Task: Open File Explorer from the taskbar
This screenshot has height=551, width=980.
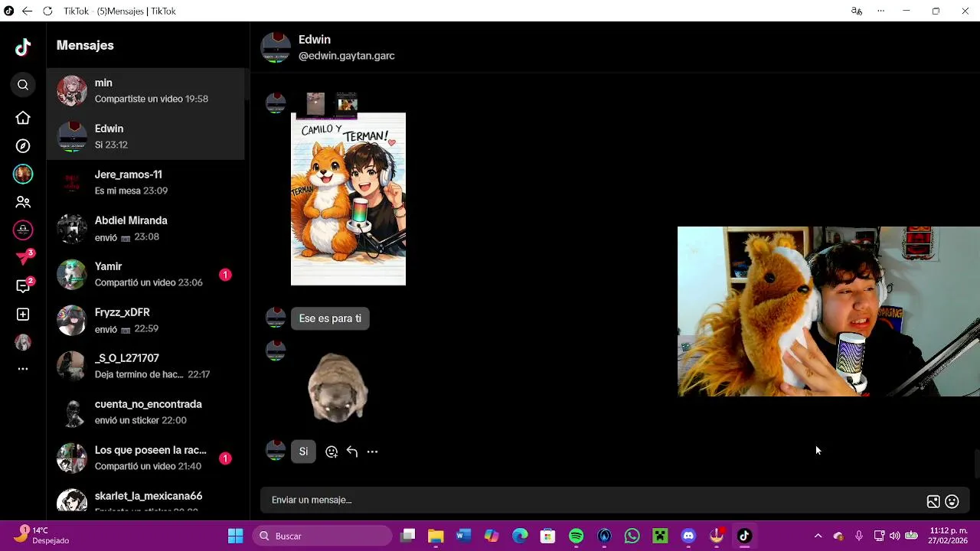Action: point(436,536)
